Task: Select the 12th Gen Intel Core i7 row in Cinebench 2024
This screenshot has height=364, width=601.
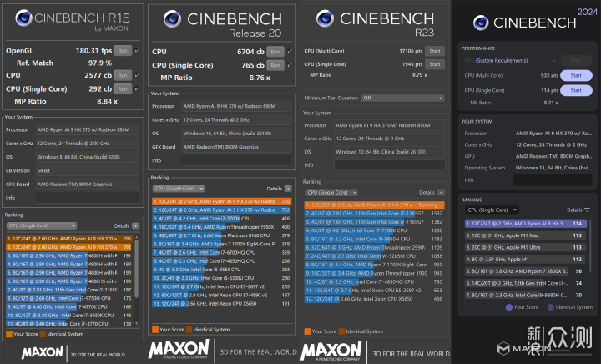Action: click(x=526, y=283)
